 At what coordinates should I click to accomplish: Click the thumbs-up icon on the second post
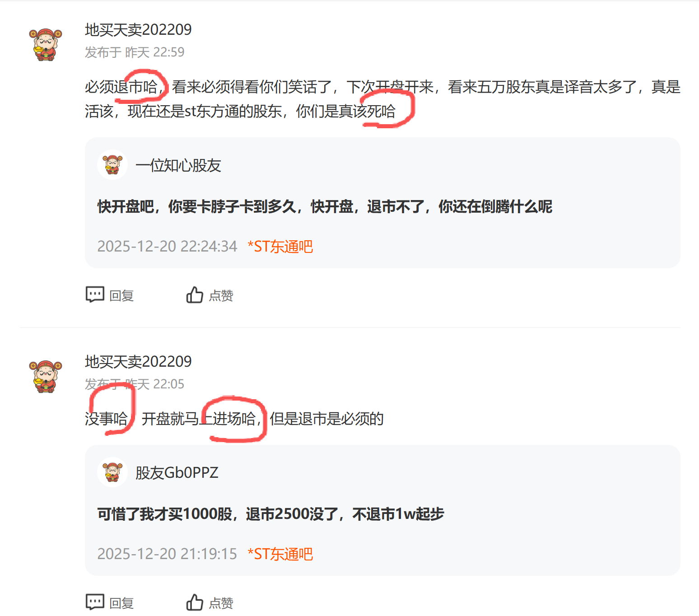point(195,602)
